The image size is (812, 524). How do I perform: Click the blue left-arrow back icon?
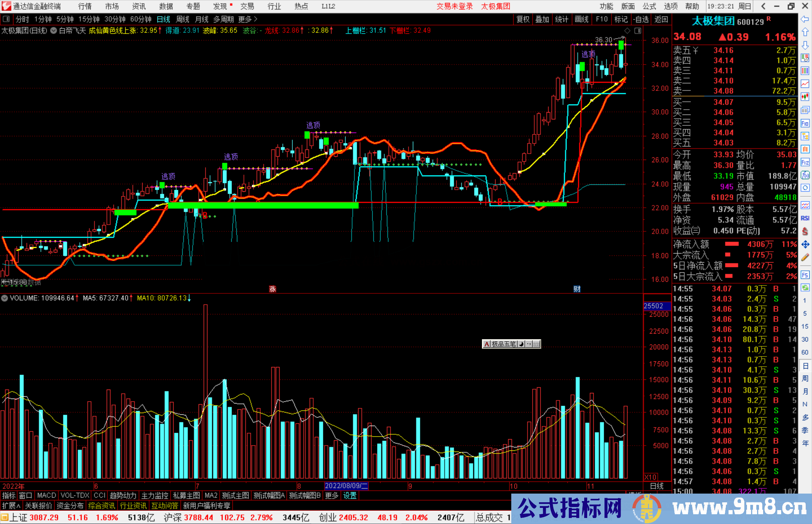tap(805, 19)
